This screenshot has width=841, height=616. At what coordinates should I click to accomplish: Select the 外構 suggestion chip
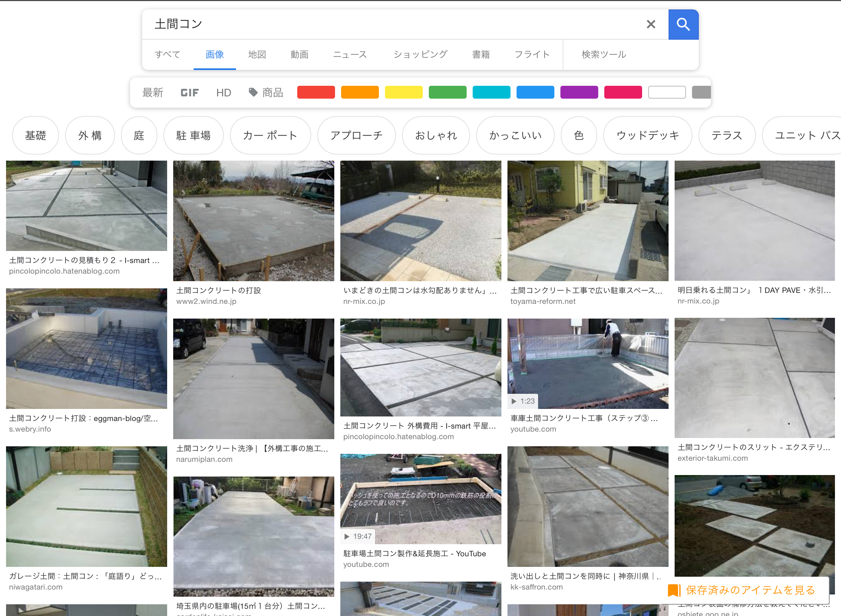[x=90, y=135]
